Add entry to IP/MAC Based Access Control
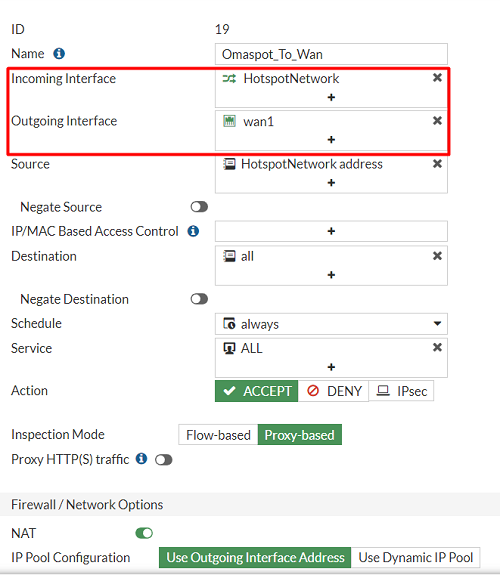Image resolution: width=500 pixels, height=575 pixels. point(331,231)
